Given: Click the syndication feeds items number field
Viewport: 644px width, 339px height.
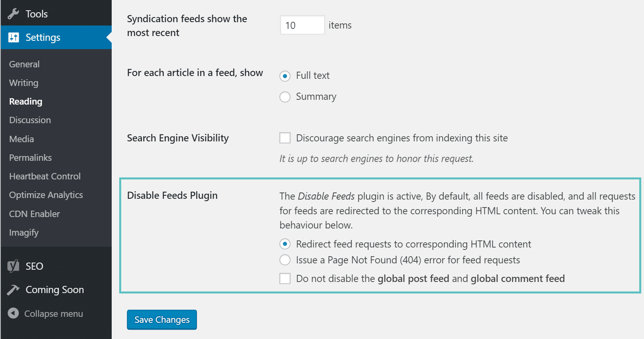Looking at the screenshot, I should 302,25.
